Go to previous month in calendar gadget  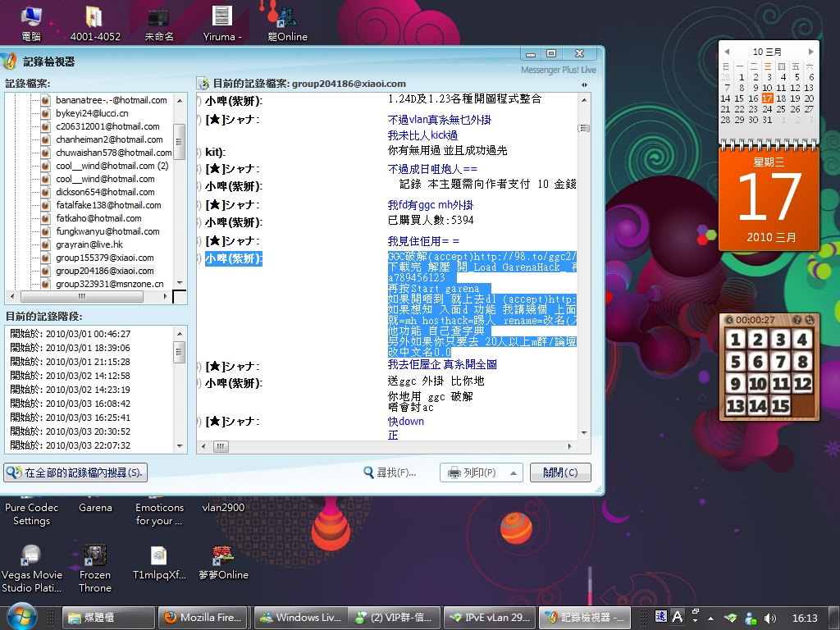[x=726, y=52]
